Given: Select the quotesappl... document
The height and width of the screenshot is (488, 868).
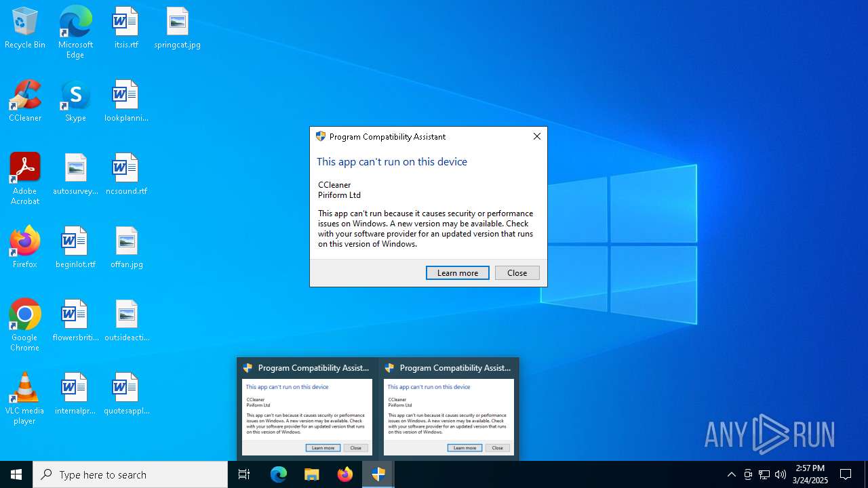Looking at the screenshot, I should (x=126, y=394).
